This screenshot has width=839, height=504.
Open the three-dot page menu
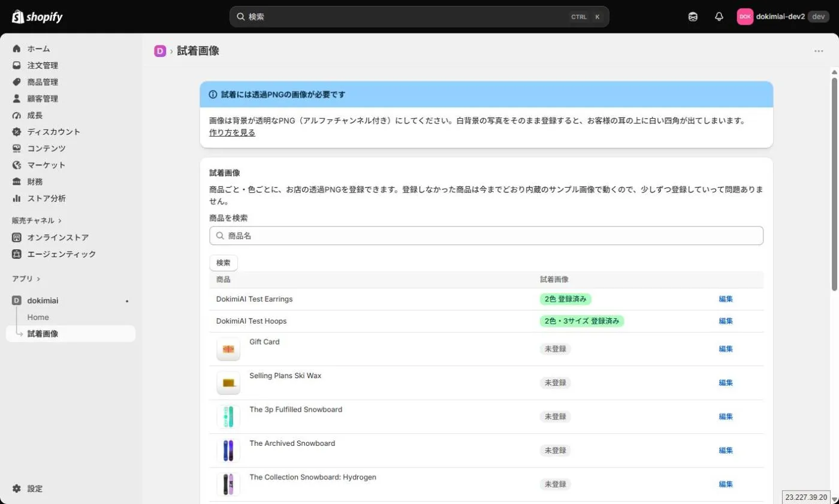coord(819,51)
